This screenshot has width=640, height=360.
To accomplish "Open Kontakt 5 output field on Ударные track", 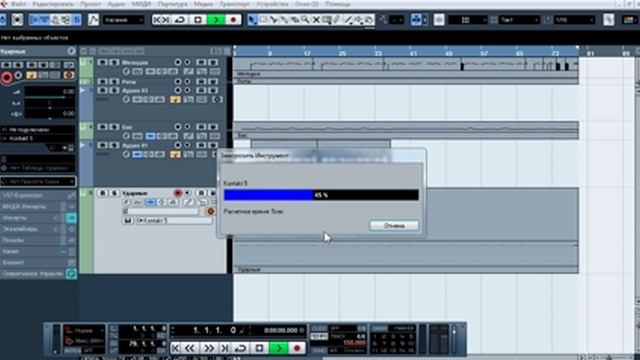I will [174, 220].
